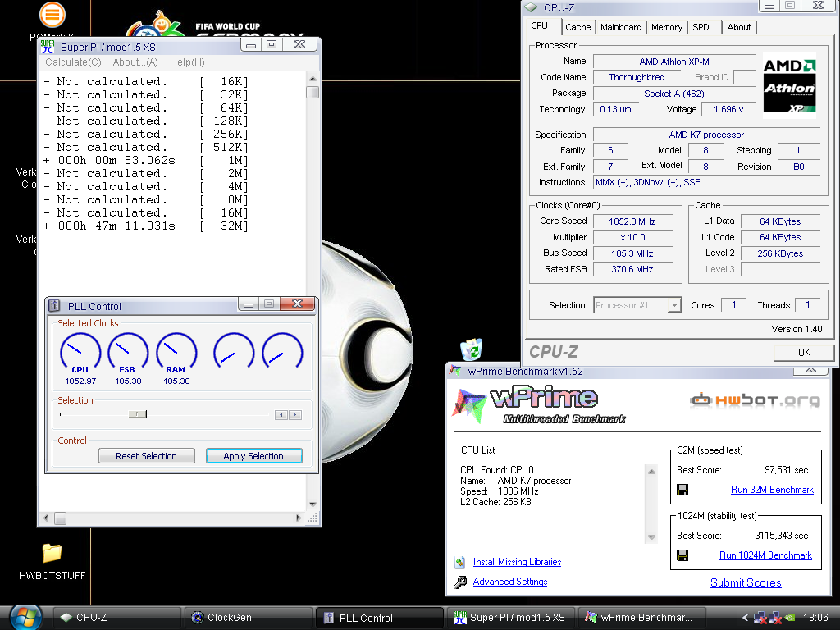The height and width of the screenshot is (630, 840).
Task: Click the AMD Athlon XP logo in CPU-Z
Action: coord(789,85)
